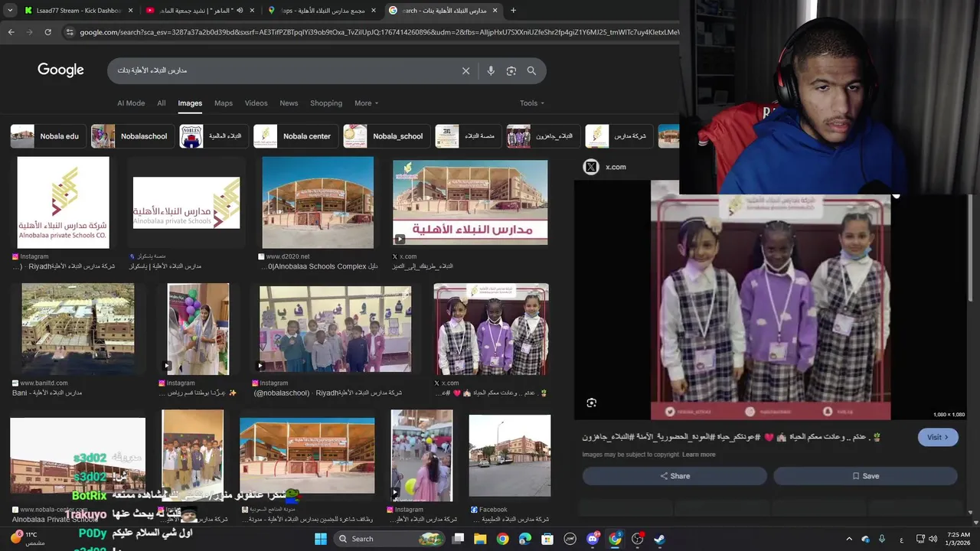The height and width of the screenshot is (551, 980).
Task: Open a new Chrome tab
Action: 513,10
